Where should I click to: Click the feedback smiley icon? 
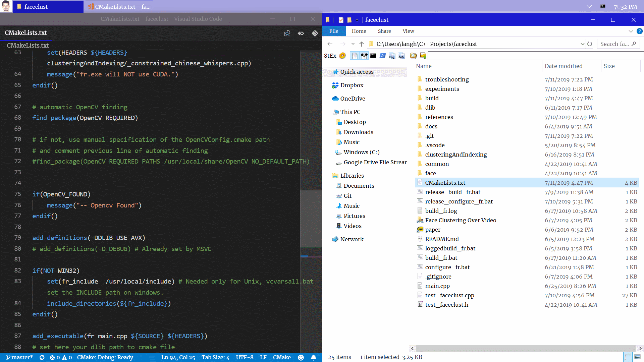(301, 357)
